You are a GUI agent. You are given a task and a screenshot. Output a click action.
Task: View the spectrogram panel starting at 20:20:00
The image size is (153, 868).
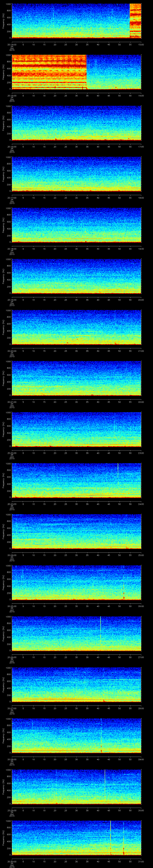click(76, 327)
